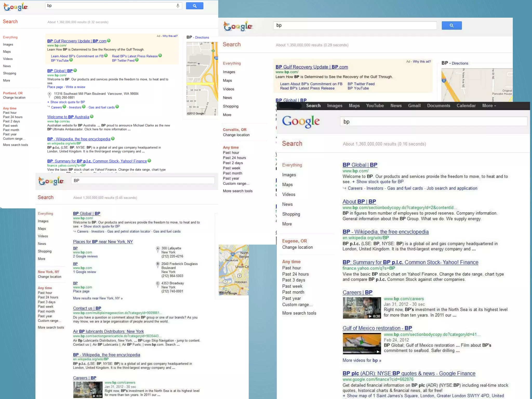Open More results near New York, NY link
The image size is (532, 399).
click(98, 298)
